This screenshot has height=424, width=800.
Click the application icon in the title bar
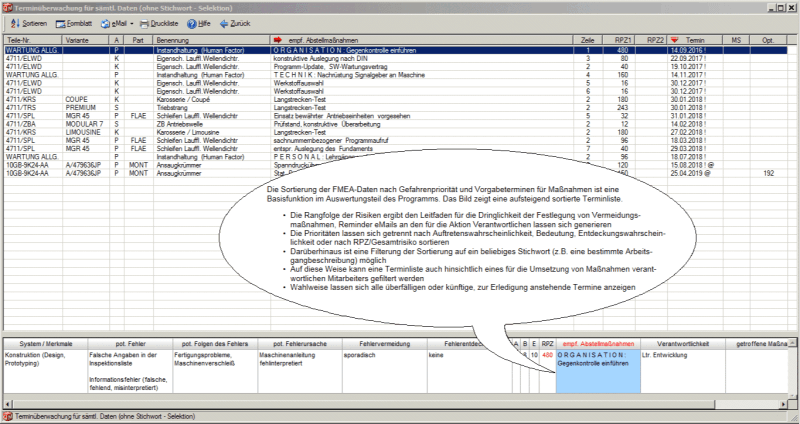click(x=7, y=6)
